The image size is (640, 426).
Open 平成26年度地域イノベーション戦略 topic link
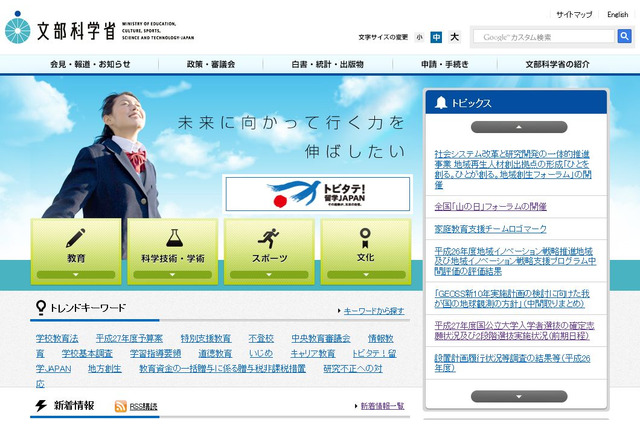515,261
